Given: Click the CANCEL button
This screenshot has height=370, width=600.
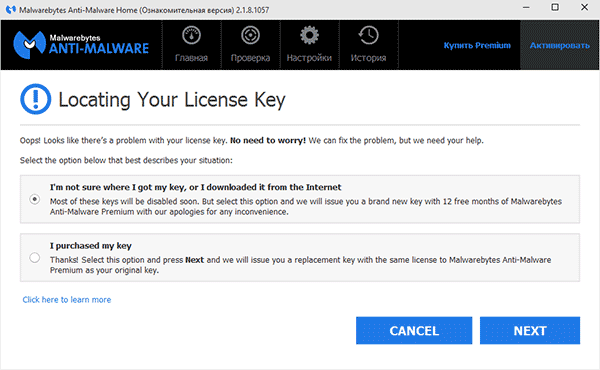Looking at the screenshot, I should coord(414,330).
